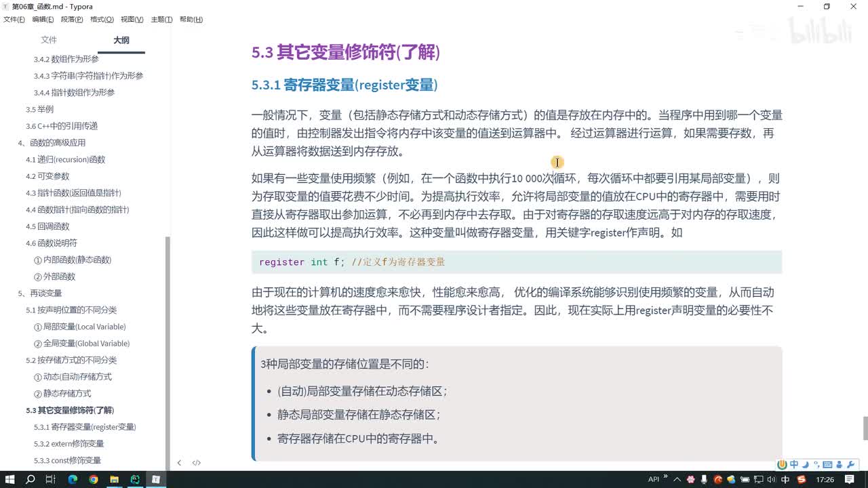This screenshot has height=488, width=868.
Task: Jump to outline 5.2 按存储方式的不同分类
Action: tap(71, 360)
